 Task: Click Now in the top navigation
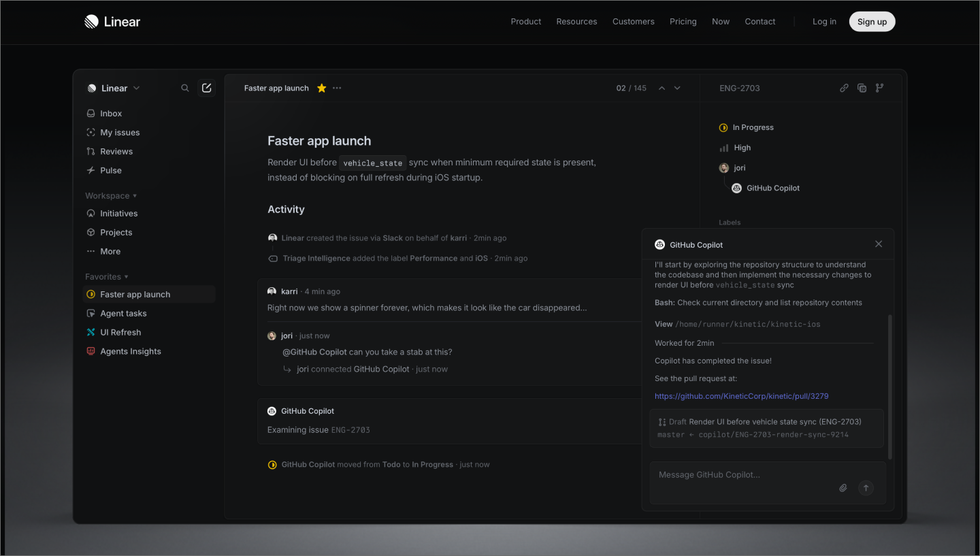coord(721,22)
